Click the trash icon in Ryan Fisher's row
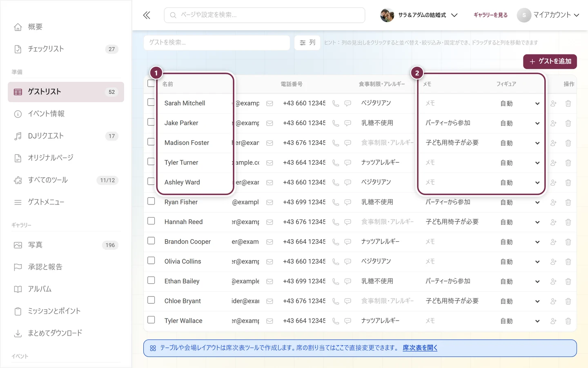Screen dimensions: 588x368 click(x=568, y=202)
